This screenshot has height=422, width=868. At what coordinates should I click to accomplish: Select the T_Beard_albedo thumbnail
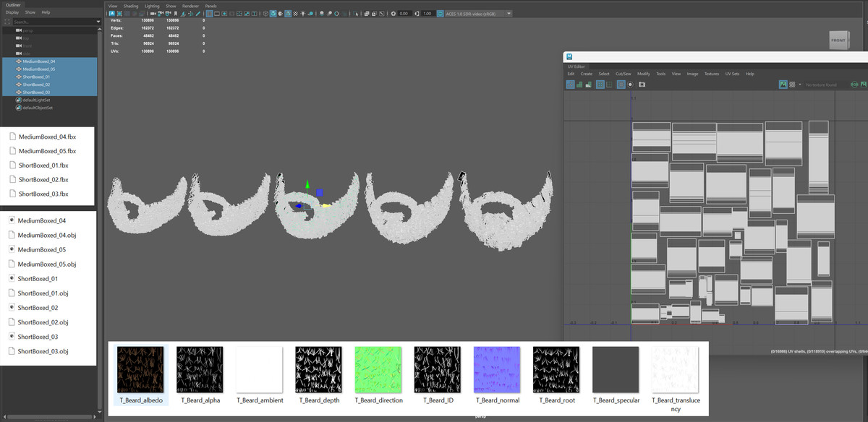140,369
